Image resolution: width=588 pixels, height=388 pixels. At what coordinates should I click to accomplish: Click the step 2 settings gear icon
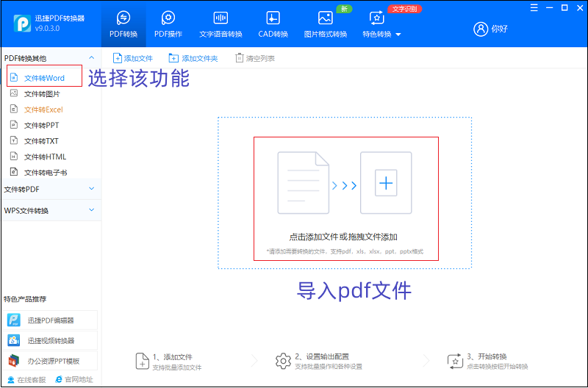(x=283, y=361)
